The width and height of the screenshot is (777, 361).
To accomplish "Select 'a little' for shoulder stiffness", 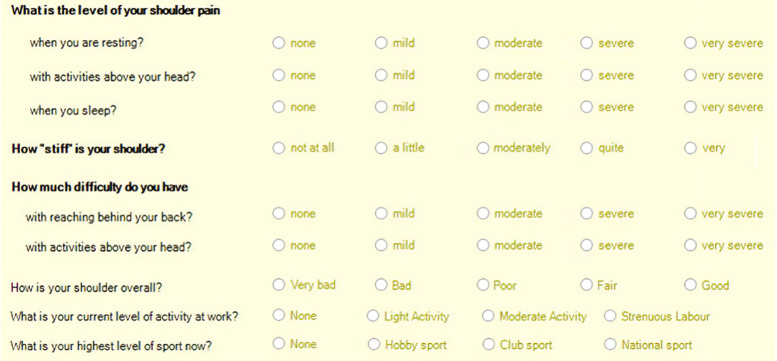I will (381, 148).
